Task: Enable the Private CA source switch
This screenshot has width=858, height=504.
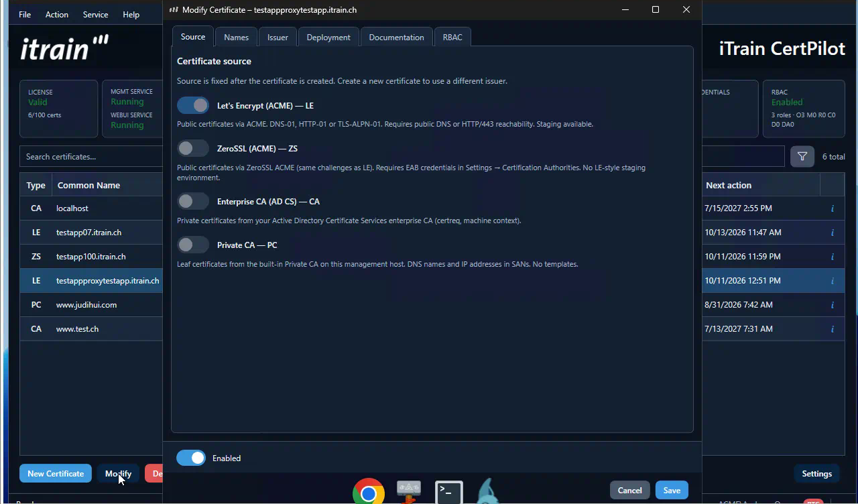Action: (x=193, y=245)
